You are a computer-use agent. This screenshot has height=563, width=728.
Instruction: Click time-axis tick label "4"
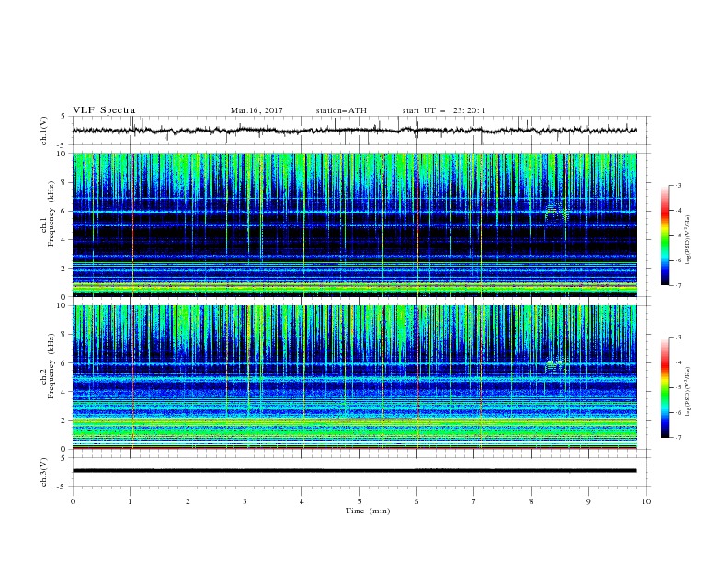click(301, 501)
